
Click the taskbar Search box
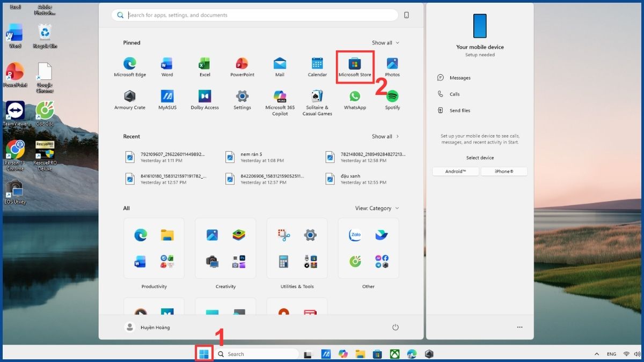click(257, 354)
